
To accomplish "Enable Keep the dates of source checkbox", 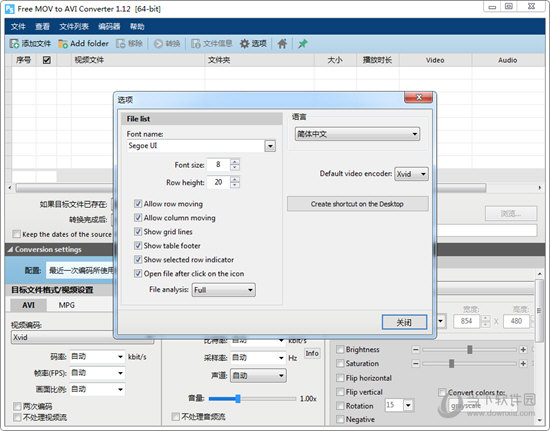I will pos(16,234).
